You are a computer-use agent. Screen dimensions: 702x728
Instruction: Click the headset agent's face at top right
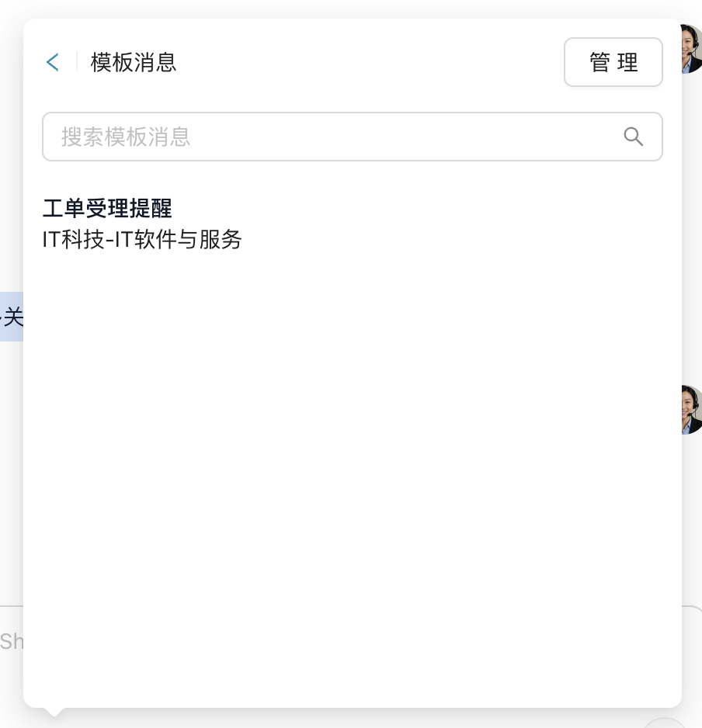coord(691,49)
